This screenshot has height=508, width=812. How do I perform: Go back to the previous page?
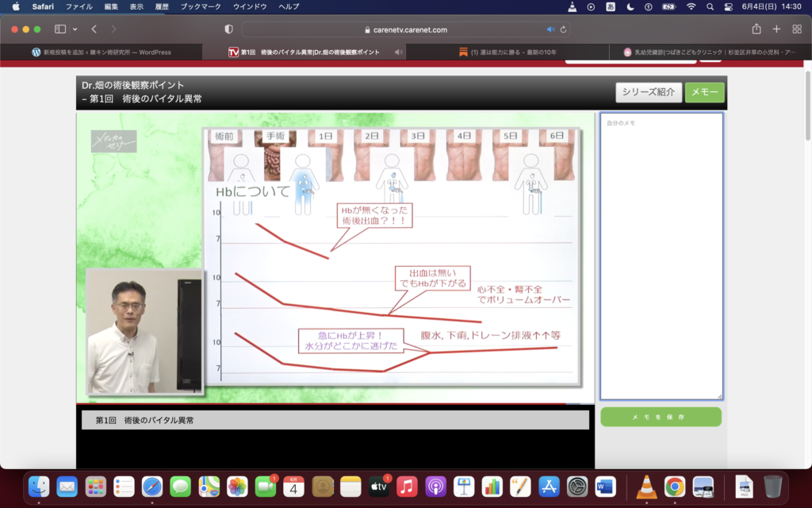(x=94, y=29)
